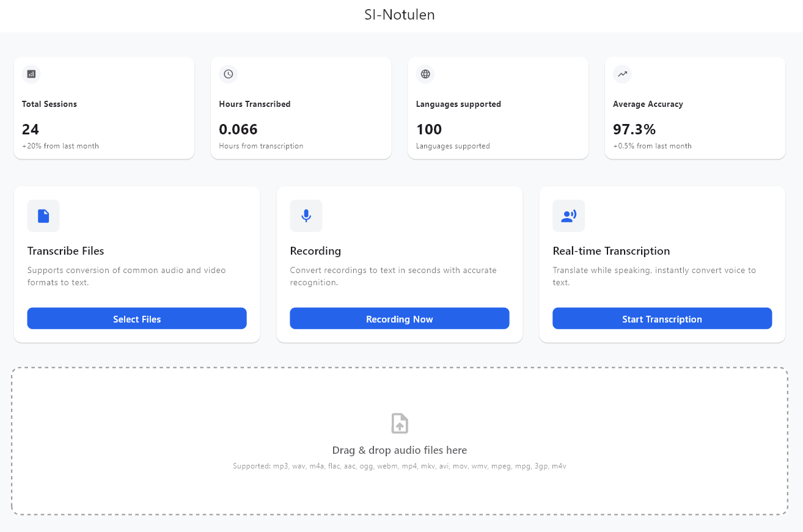Image resolution: width=803 pixels, height=532 pixels.
Task: Click the speaking person icon for Real-time Transcription
Action: (x=568, y=216)
